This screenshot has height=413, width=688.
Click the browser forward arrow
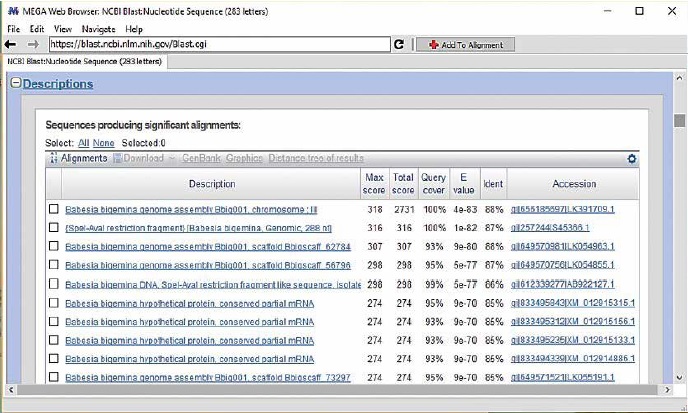click(x=33, y=45)
